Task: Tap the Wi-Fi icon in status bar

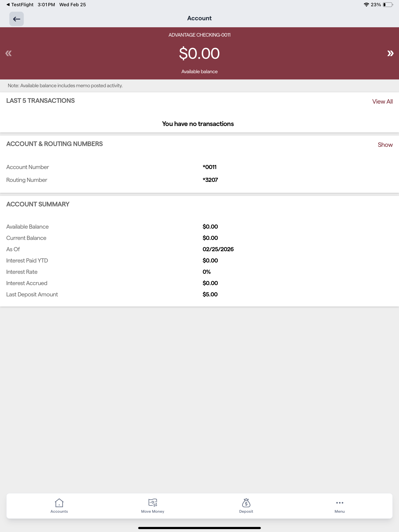Action: point(366,4)
